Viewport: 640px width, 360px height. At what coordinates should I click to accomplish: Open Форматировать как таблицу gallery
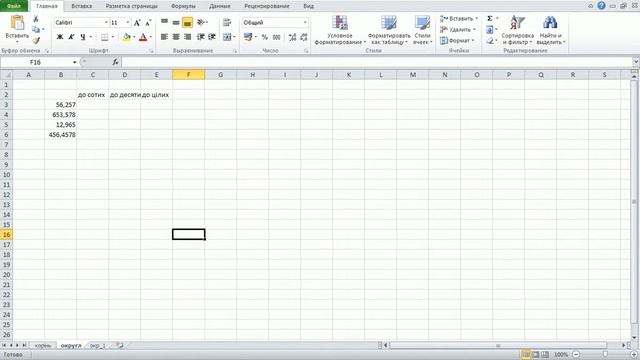pos(389,30)
